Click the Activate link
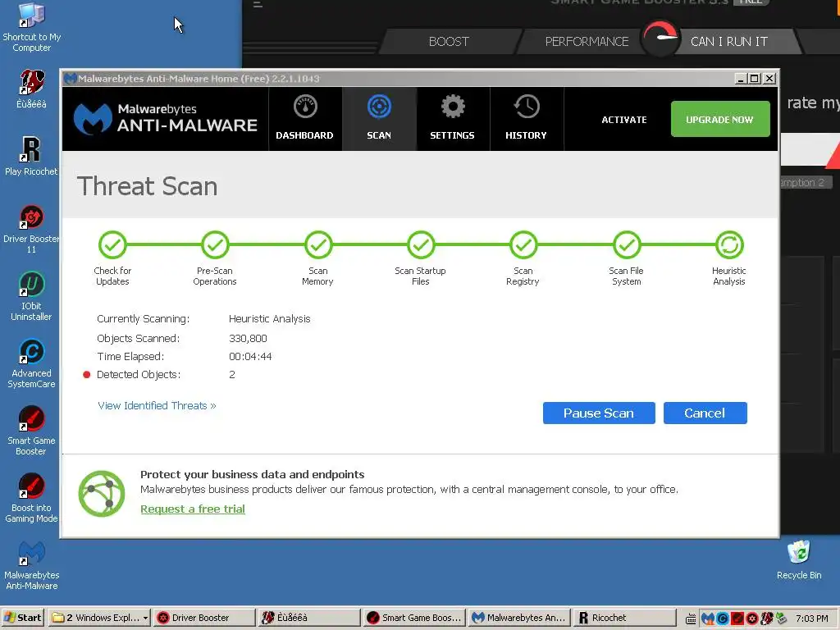Image resolution: width=840 pixels, height=630 pixels. coord(624,120)
